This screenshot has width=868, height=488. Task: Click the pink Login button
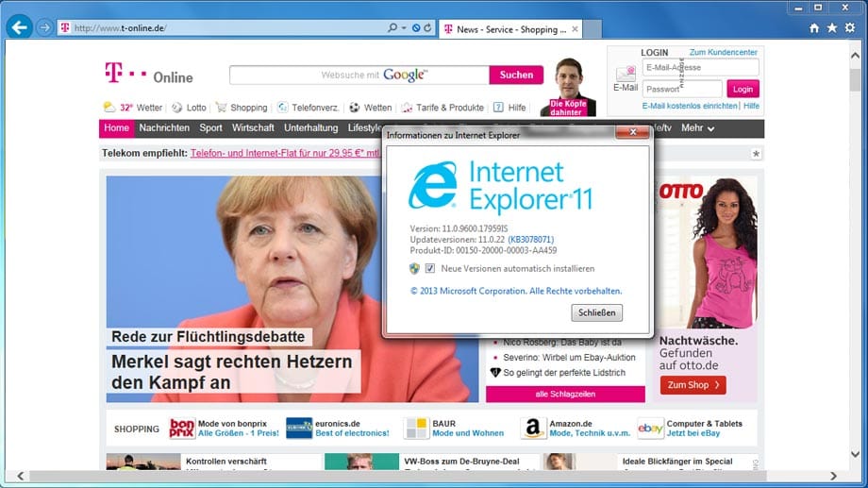(x=743, y=89)
